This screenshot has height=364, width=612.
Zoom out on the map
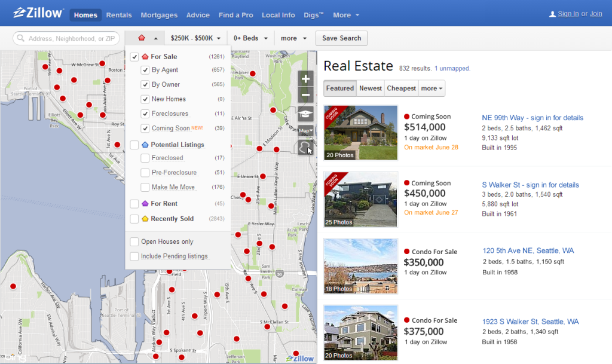coord(305,95)
